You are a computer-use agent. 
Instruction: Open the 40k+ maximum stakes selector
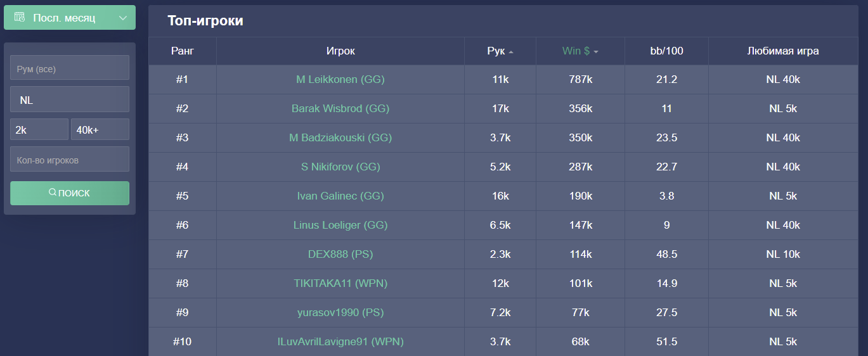tap(100, 129)
